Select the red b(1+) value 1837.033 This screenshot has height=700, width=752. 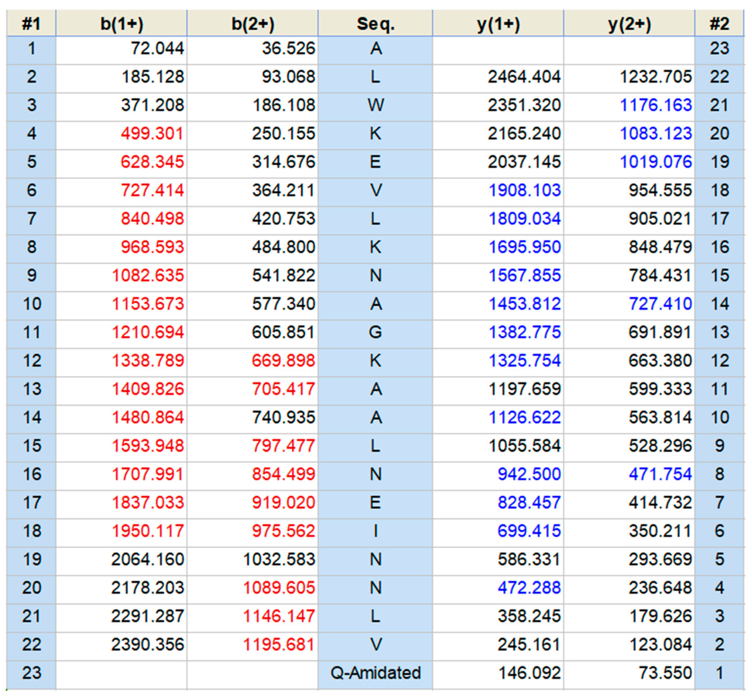point(148,503)
